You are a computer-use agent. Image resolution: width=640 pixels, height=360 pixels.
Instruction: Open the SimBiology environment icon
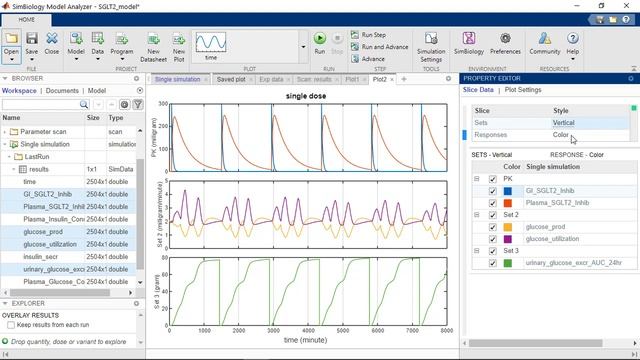click(469, 38)
